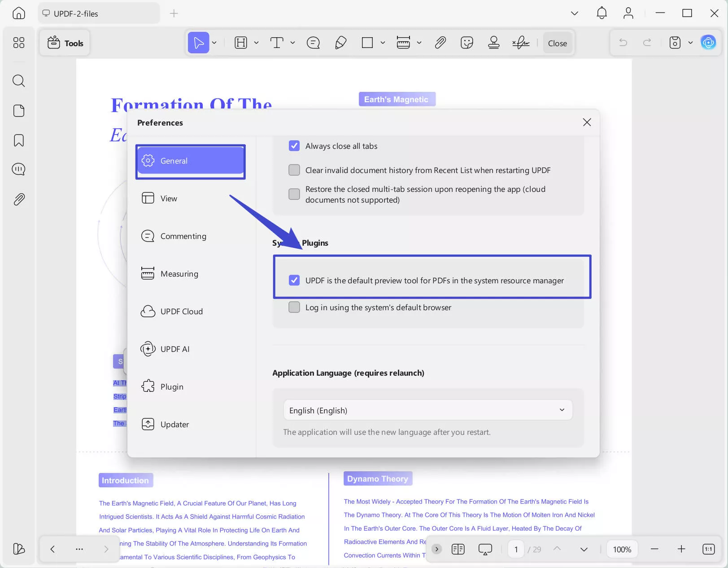Start slideshow presentation icon

(485, 549)
